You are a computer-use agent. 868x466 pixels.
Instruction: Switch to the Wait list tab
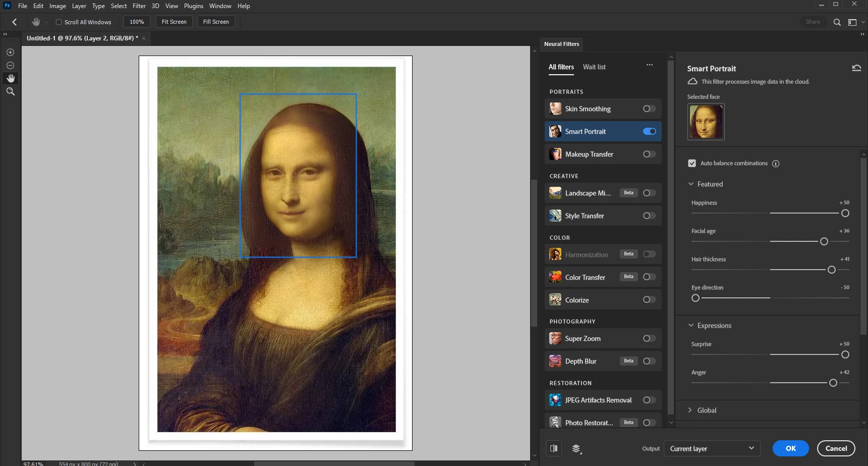594,67
